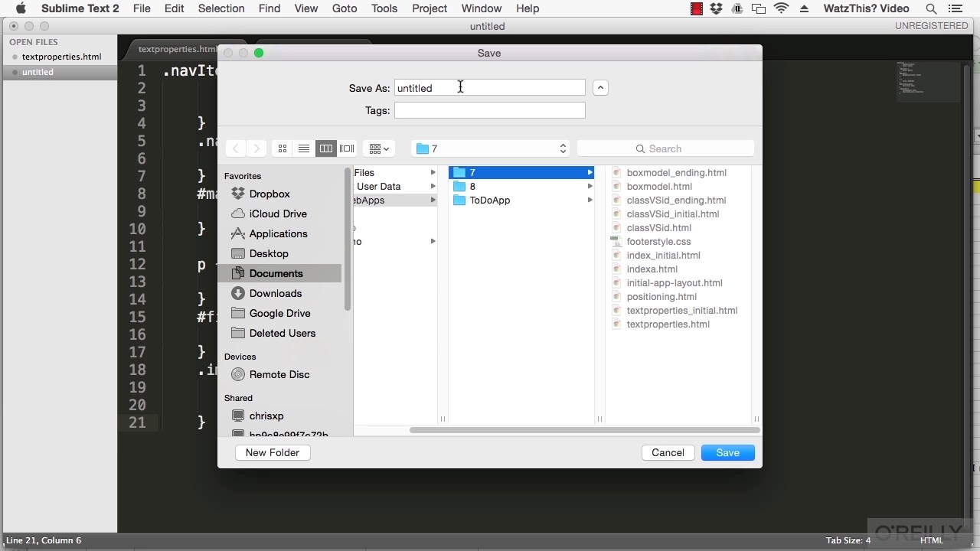Click HTML syntax selector in status bar
Viewport: 980px width, 551px height.
click(932, 540)
